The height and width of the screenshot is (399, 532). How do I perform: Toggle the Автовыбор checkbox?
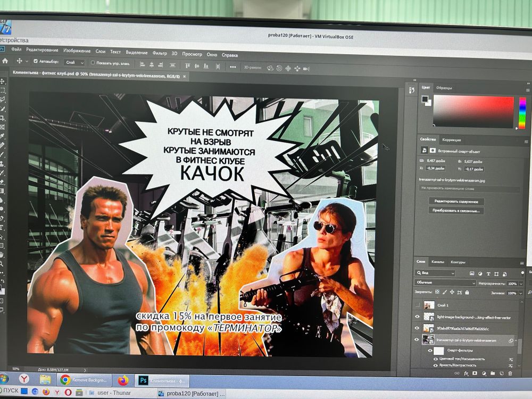click(35, 61)
